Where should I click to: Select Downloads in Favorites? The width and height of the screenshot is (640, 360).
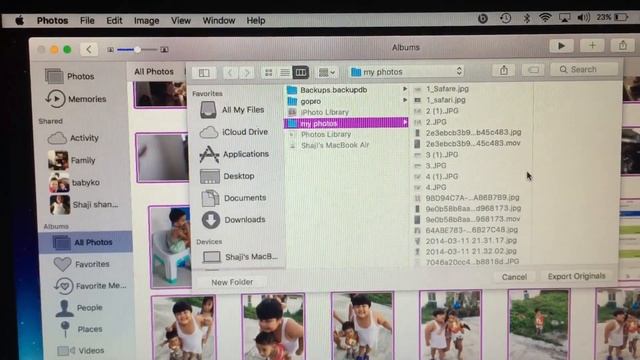point(233,220)
